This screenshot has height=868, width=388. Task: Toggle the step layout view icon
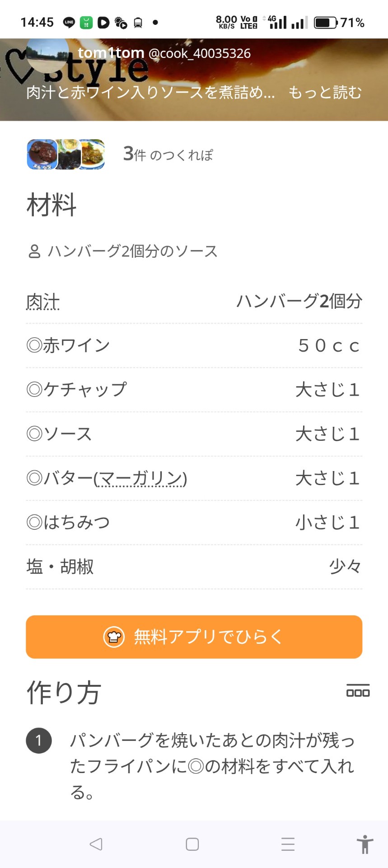click(358, 691)
